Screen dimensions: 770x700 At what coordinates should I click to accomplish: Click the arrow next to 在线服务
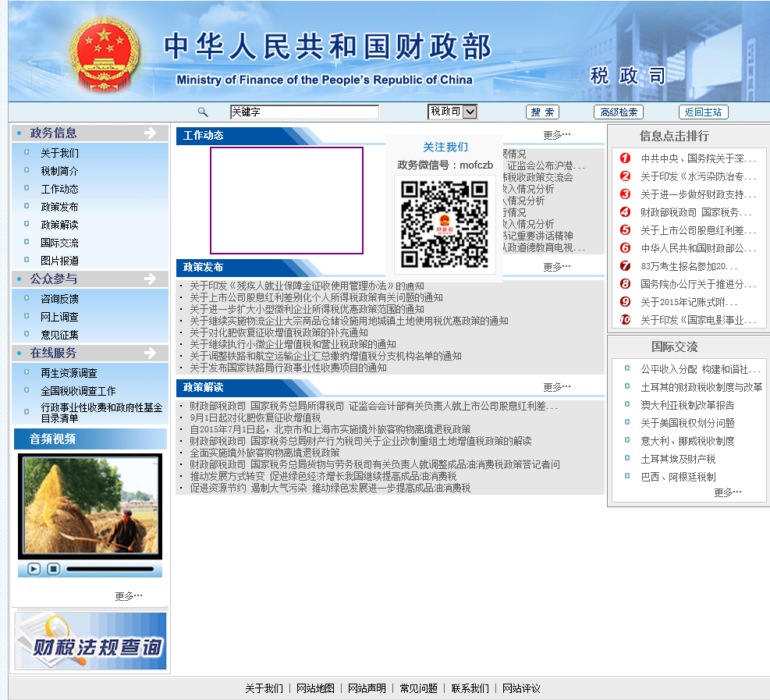pos(150,353)
